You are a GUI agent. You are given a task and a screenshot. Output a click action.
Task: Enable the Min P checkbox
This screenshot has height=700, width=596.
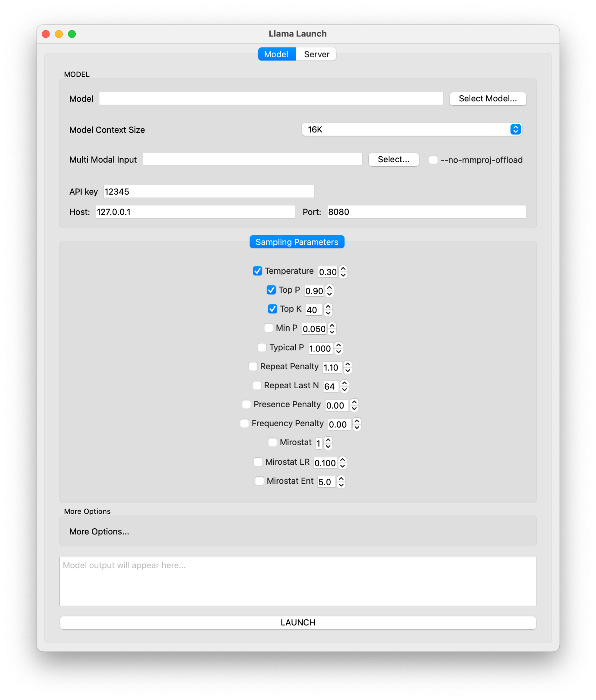pyautogui.click(x=268, y=328)
